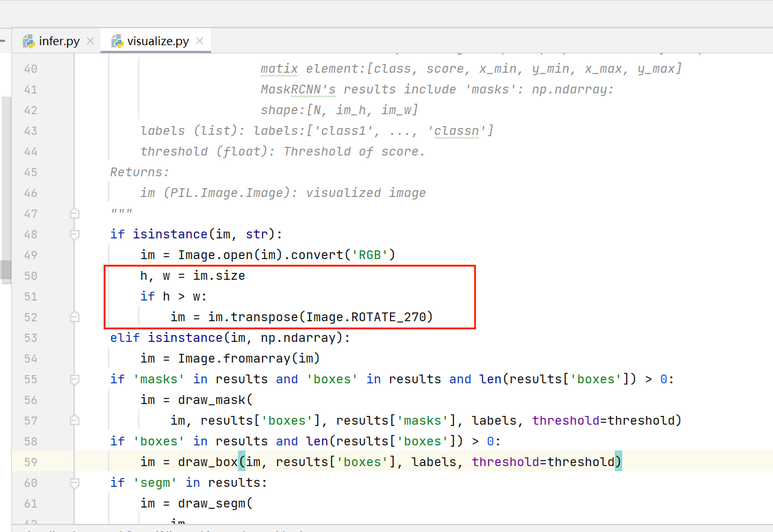
Task: Place cursor on Image.ROTATE_270 constant
Action: click(367, 317)
